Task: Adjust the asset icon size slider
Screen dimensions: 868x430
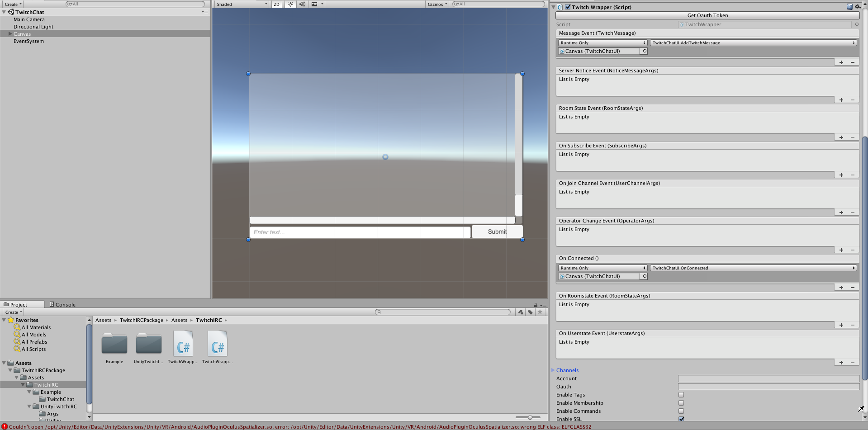Action: pos(530,417)
